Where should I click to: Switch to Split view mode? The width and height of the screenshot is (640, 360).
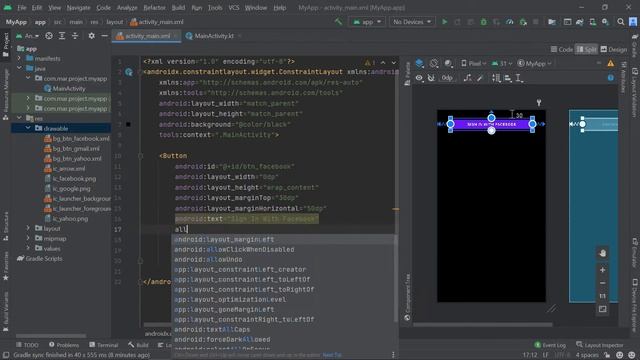click(586, 49)
